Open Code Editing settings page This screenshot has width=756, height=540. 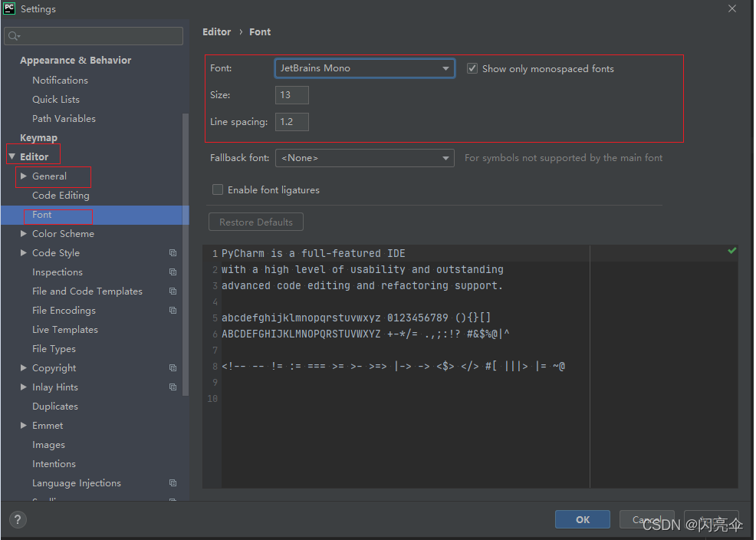61,196
